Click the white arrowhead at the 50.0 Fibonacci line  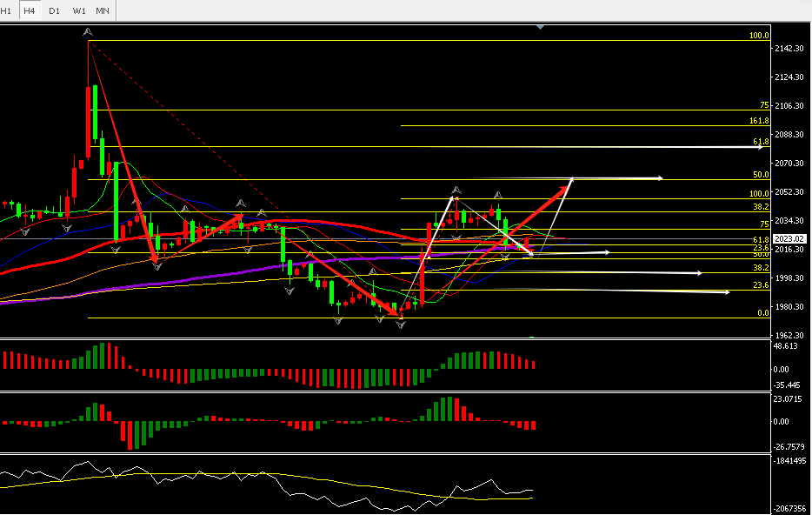pyautogui.click(x=659, y=178)
